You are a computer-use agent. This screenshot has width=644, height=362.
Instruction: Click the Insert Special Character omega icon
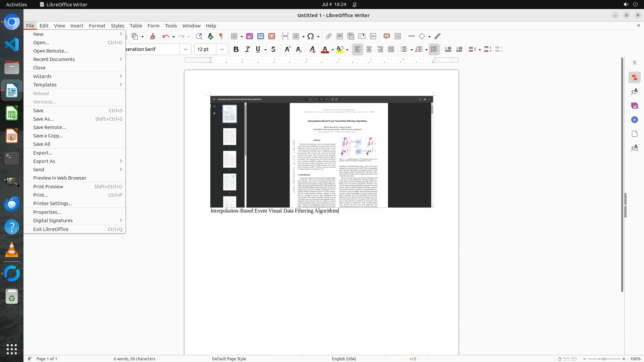pyautogui.click(x=311, y=36)
